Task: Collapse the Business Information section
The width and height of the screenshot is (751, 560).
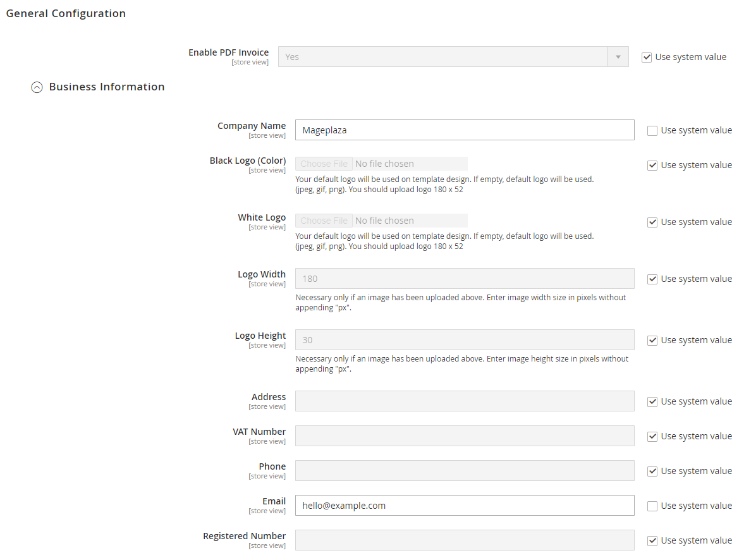Action: 37,87
